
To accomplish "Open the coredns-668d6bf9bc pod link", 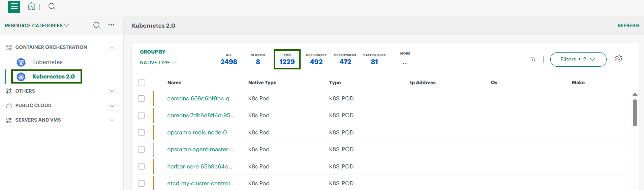I will click(200, 98).
